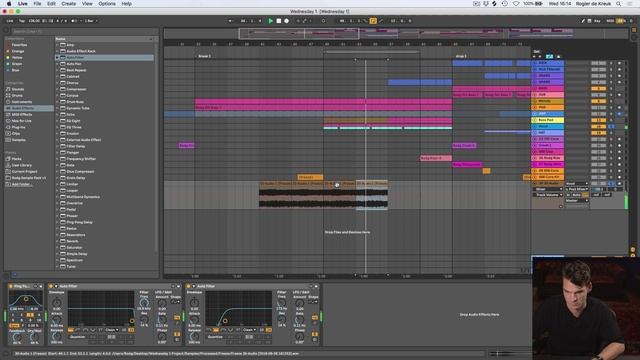Open the Mixer automation device chooser
The width and height of the screenshot is (640, 360).
coord(548,189)
